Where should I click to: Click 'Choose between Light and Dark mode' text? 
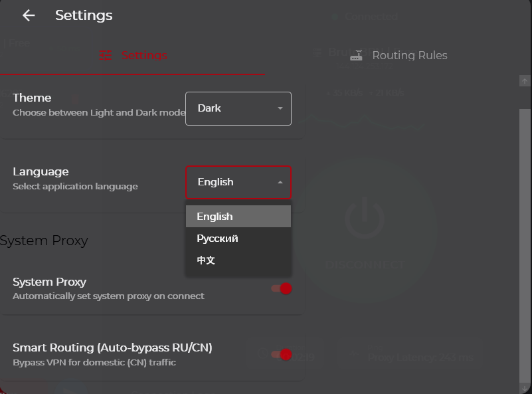pyautogui.click(x=99, y=113)
